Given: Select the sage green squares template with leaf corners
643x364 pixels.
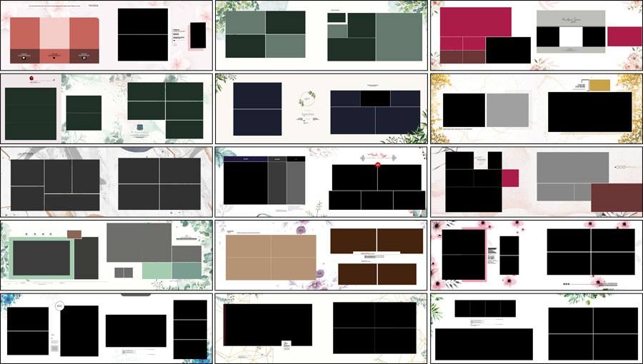Looking at the screenshot, I should pyautogui.click(x=321, y=35).
